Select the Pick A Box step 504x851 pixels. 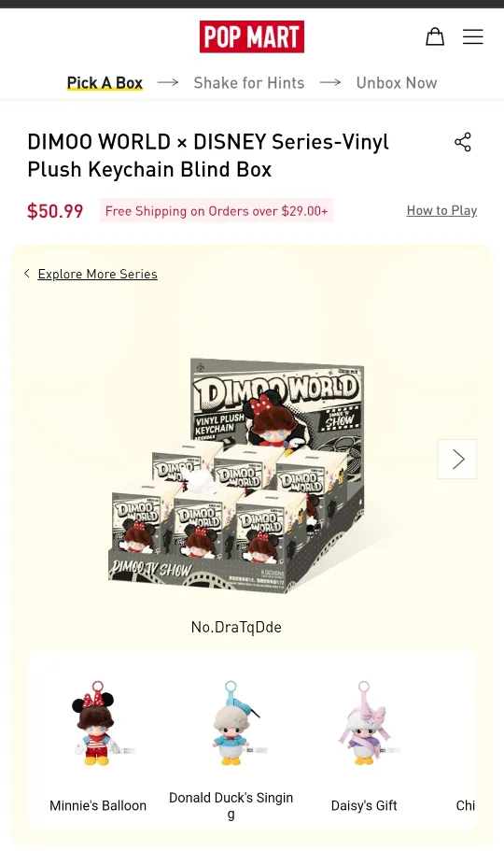(105, 82)
